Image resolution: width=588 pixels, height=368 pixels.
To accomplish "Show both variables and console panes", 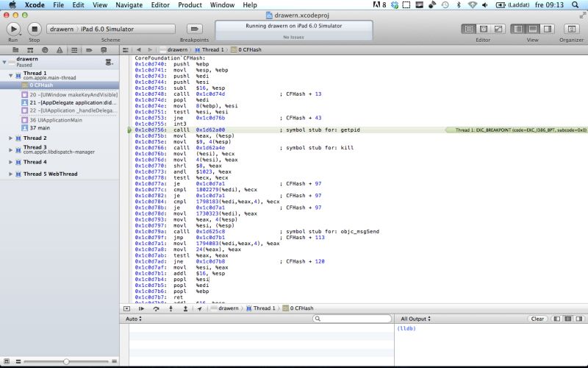I will (568, 319).
